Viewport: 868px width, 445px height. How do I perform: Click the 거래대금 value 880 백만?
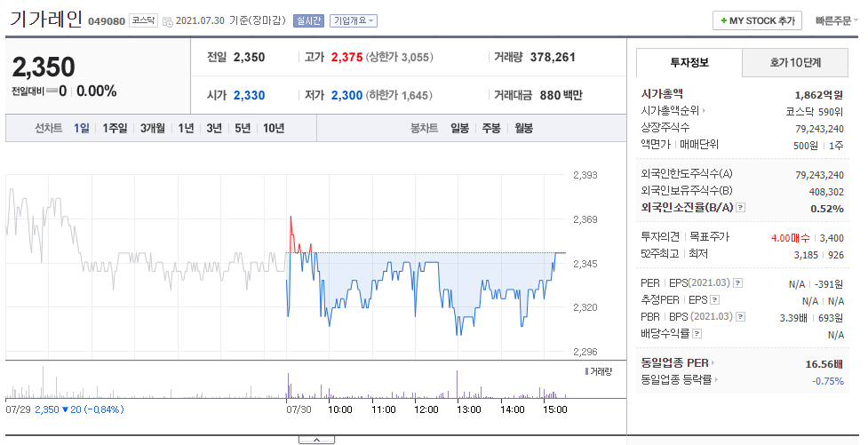[561, 95]
